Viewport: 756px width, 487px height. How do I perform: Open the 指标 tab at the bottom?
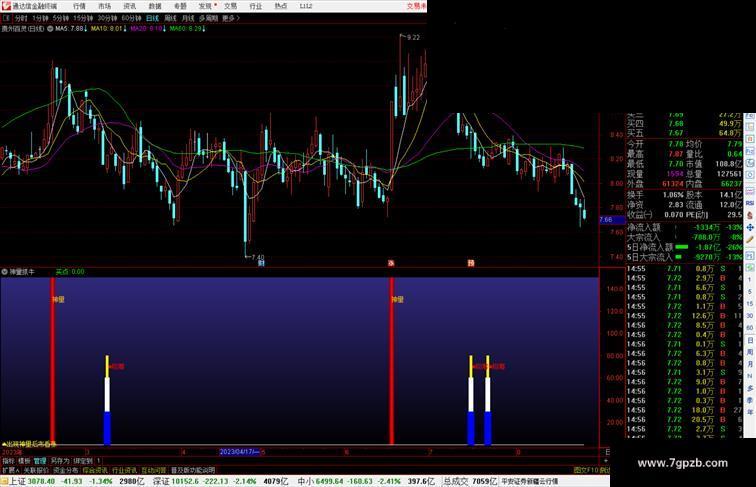[9, 461]
